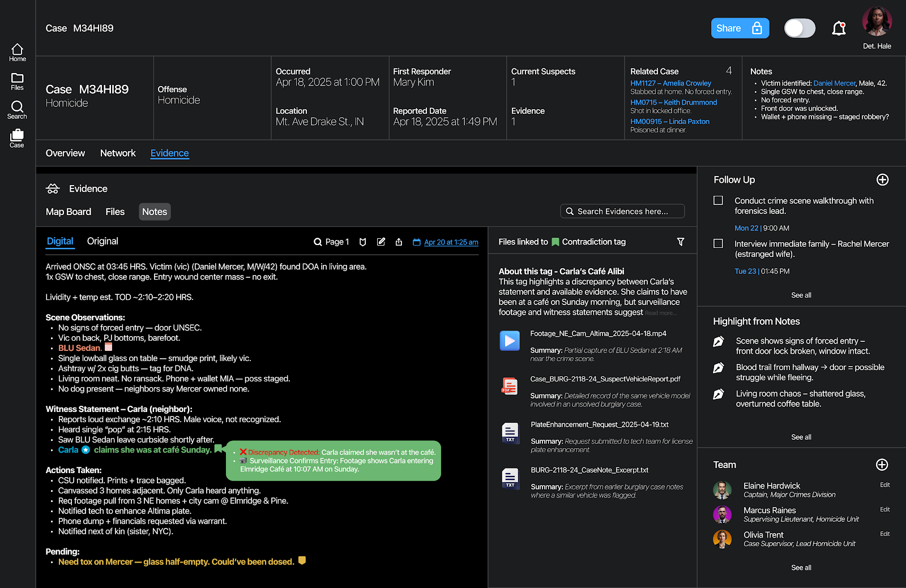Select the Notes sub-tab

pyautogui.click(x=155, y=212)
